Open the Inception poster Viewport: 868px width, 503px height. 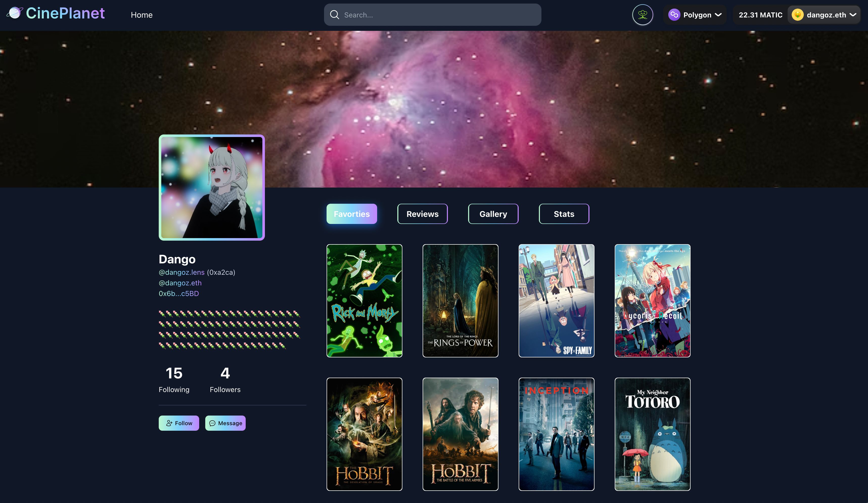(x=556, y=434)
